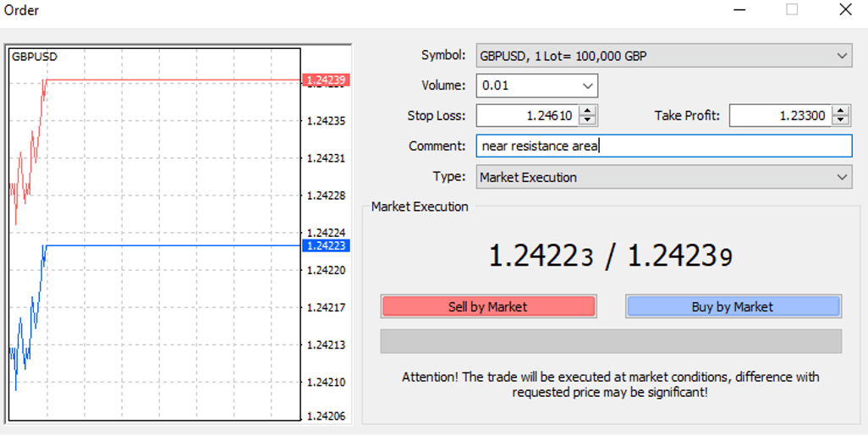Image resolution: width=868 pixels, height=435 pixels.
Task: Click the chart axis price 1.24228
Action: (326, 195)
